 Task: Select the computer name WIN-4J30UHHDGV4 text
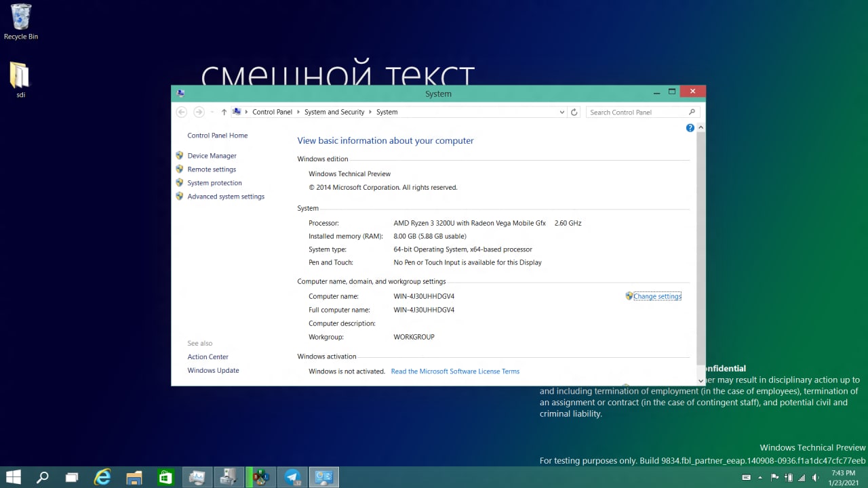pos(424,296)
